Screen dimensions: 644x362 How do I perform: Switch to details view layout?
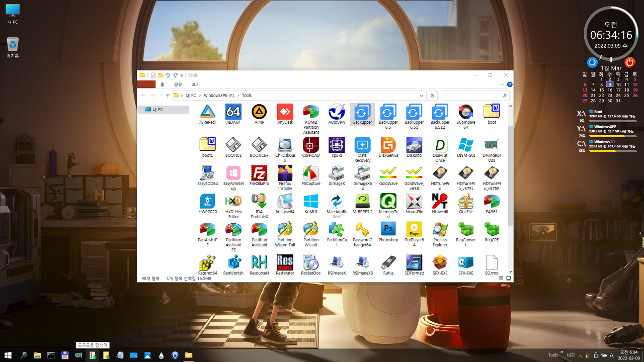[x=501, y=278]
